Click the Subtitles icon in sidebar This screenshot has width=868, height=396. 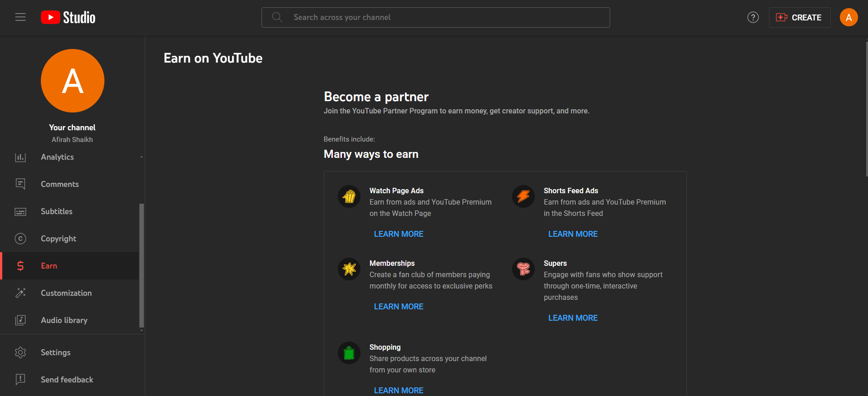point(20,211)
